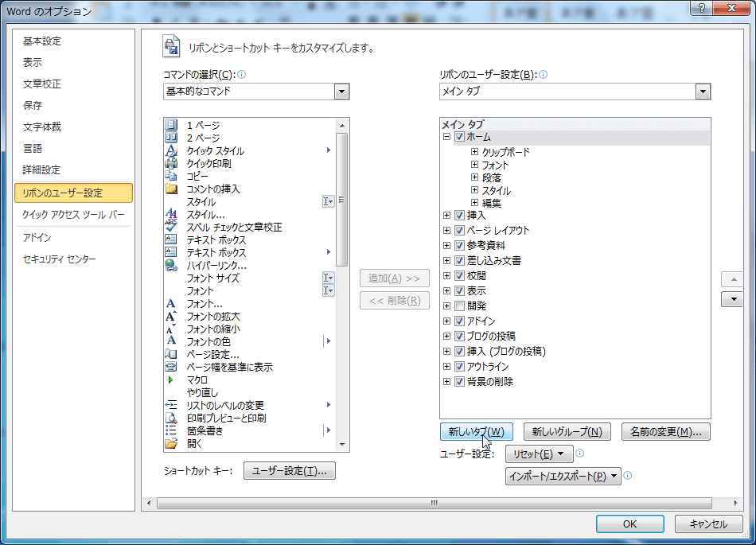This screenshot has height=545, width=756.
Task: Uncheck the 挿入 tab checkbox
Action: (459, 216)
